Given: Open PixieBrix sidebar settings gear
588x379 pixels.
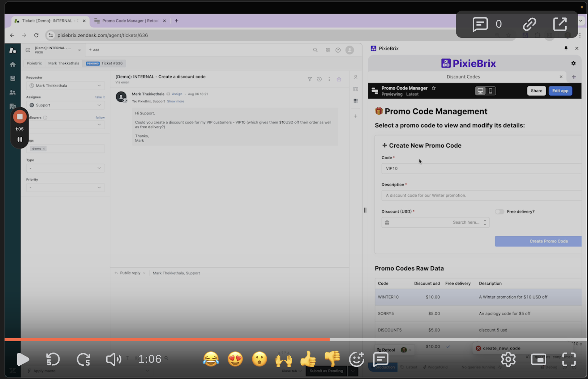Looking at the screenshot, I should point(574,63).
